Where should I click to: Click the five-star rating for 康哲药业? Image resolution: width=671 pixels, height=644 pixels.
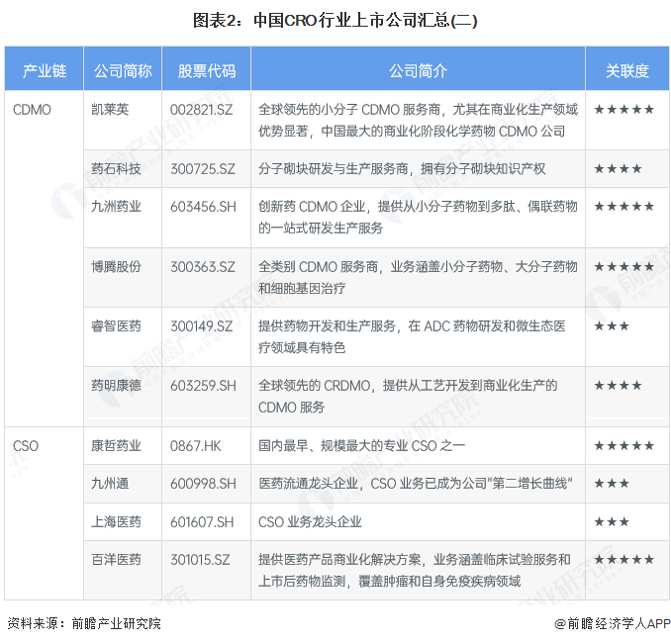point(623,445)
